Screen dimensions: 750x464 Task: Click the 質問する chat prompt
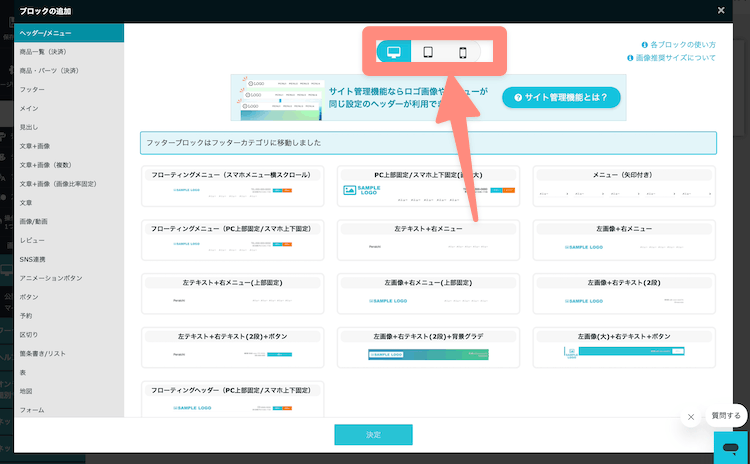click(x=726, y=415)
